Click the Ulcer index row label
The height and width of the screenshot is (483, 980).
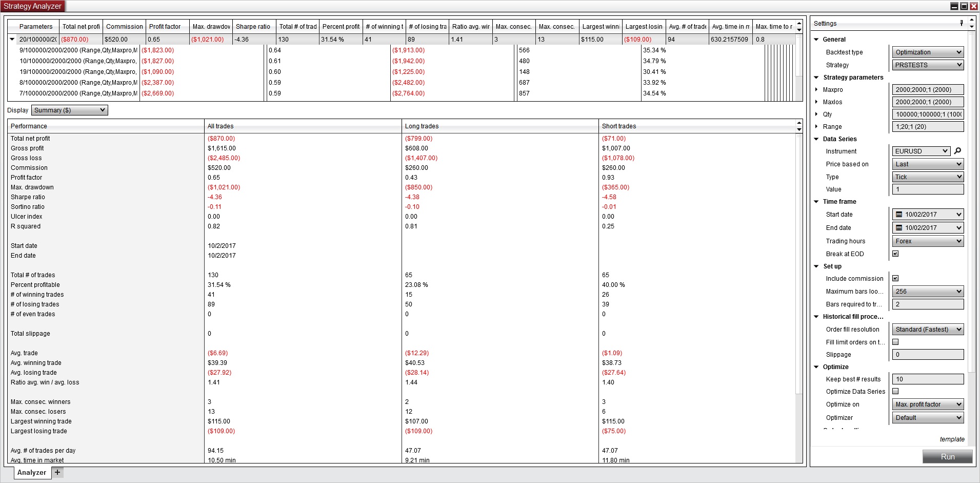coord(27,217)
